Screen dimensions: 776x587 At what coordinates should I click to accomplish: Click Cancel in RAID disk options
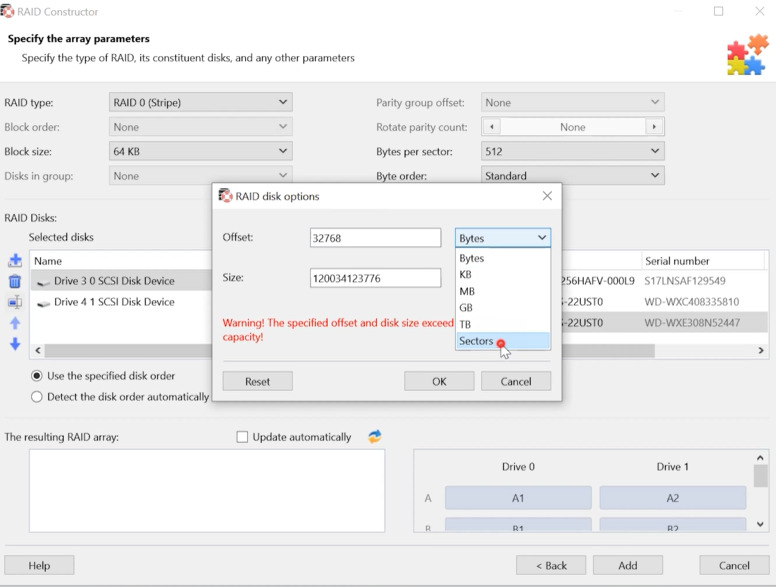coord(516,382)
